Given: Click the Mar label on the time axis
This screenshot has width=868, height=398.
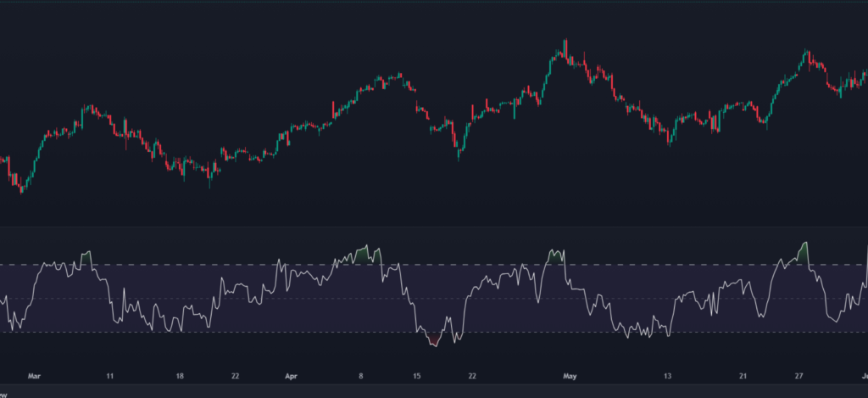Looking at the screenshot, I should pos(34,377).
